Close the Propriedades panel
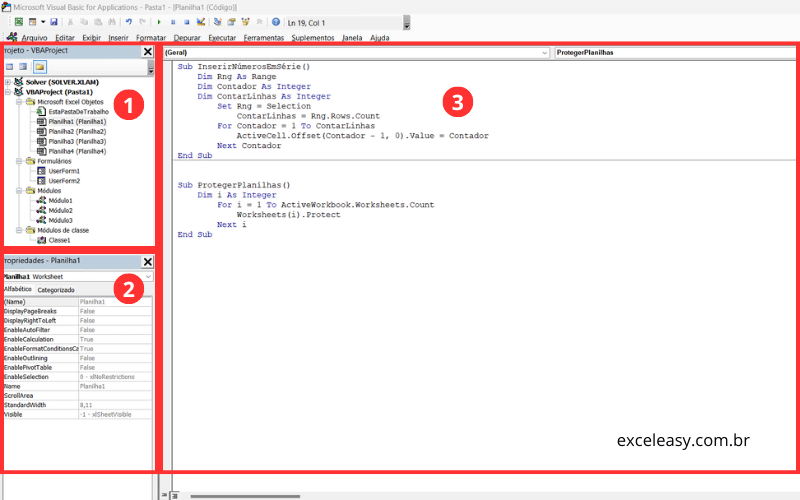 coord(148,262)
